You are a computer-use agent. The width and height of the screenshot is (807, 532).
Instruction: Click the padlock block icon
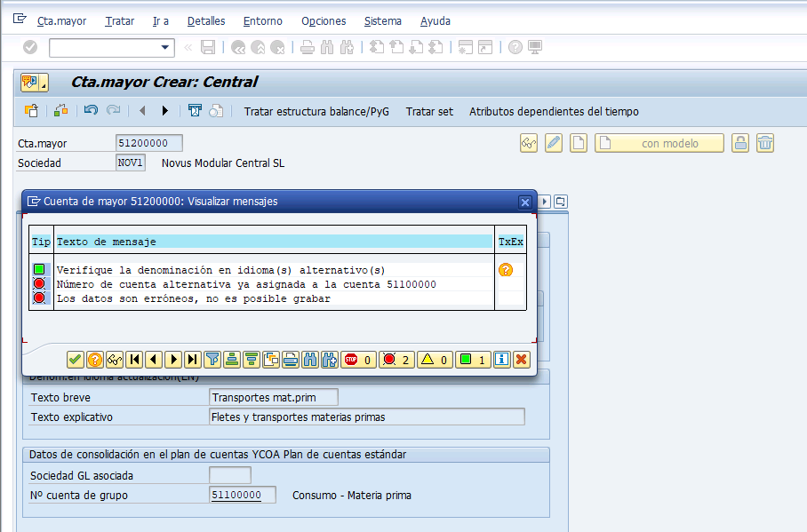740,143
